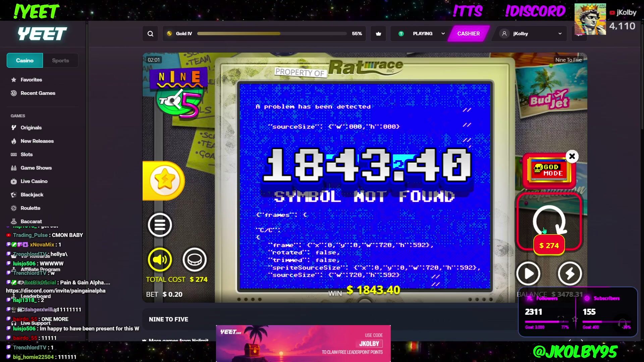
Task: Click the Game Shows icon
Action: [14, 168]
